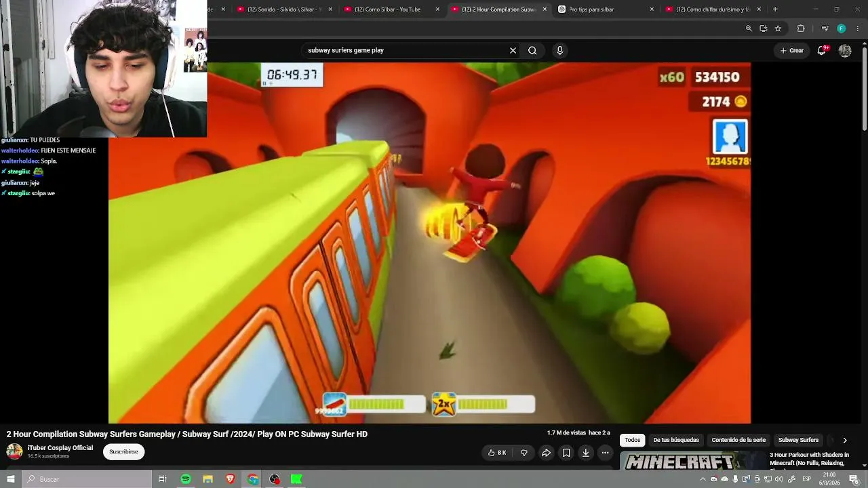Open more actions three-dot menu
The image size is (868, 488).
click(605, 453)
